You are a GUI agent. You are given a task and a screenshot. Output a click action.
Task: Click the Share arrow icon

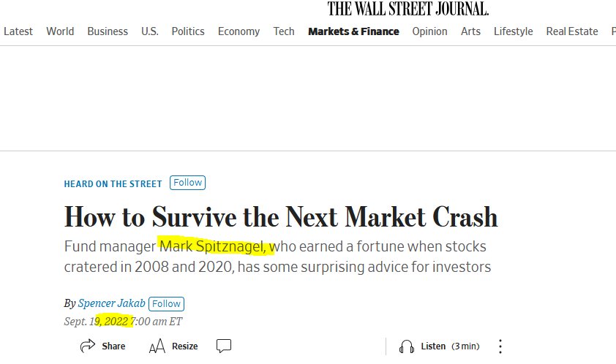[88, 346]
